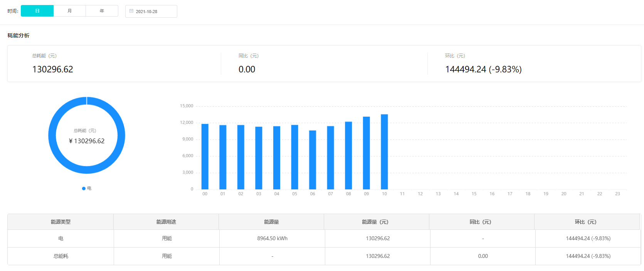
Task: Click the bar for hour 08
Action: 348,156
